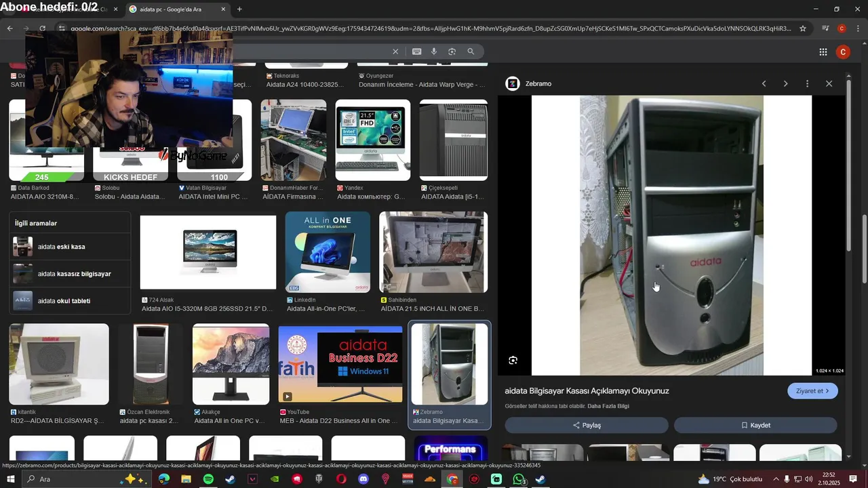Screen dimensions: 868x488
Task: Reload the current page
Action: [x=42, y=28]
